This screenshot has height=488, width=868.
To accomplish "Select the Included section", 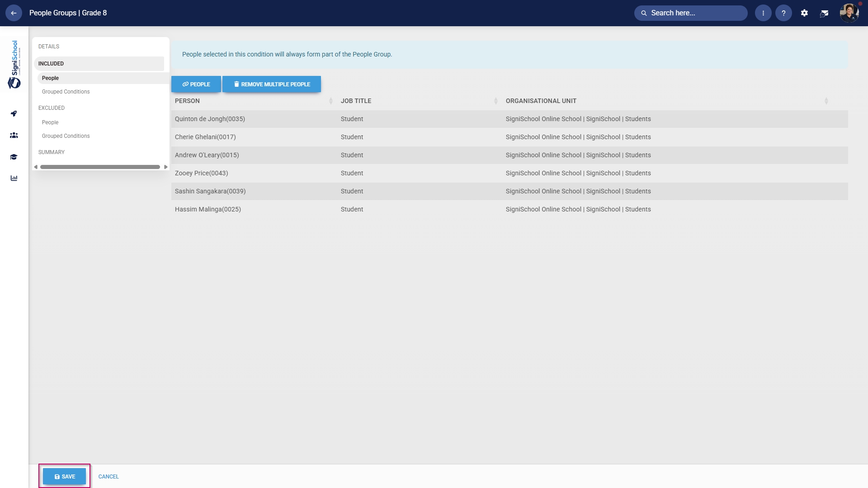I will [99, 64].
